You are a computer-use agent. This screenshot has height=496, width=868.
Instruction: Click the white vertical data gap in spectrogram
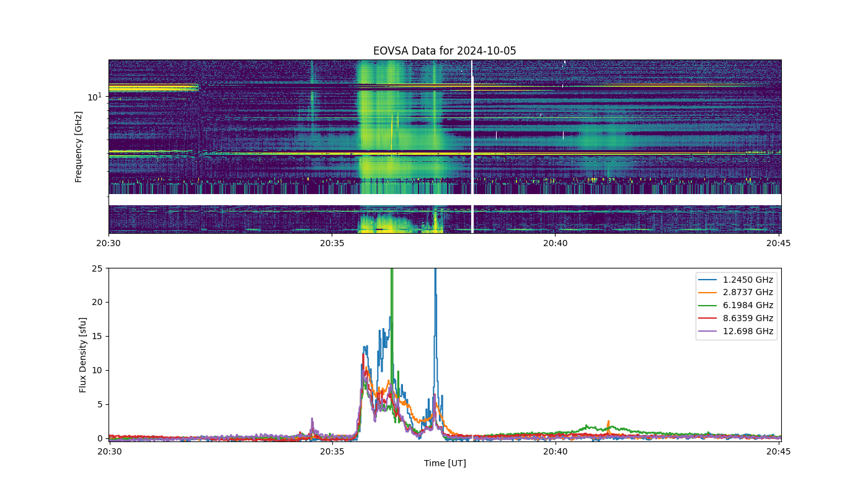point(472,146)
